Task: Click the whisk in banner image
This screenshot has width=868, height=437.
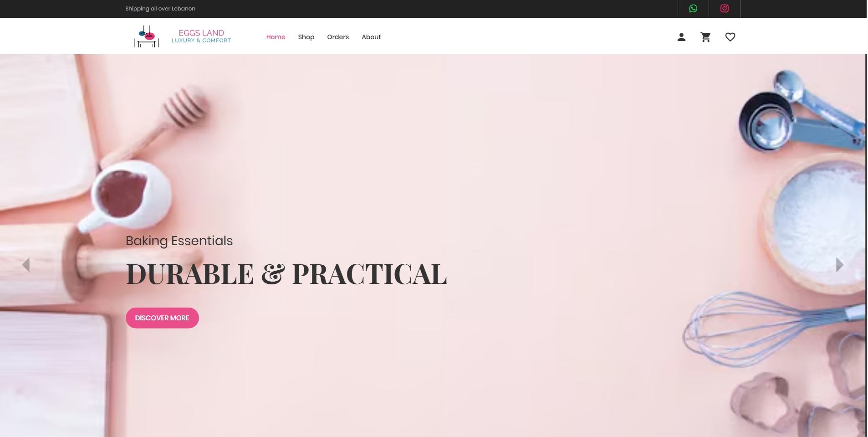Action: pyautogui.click(x=770, y=328)
